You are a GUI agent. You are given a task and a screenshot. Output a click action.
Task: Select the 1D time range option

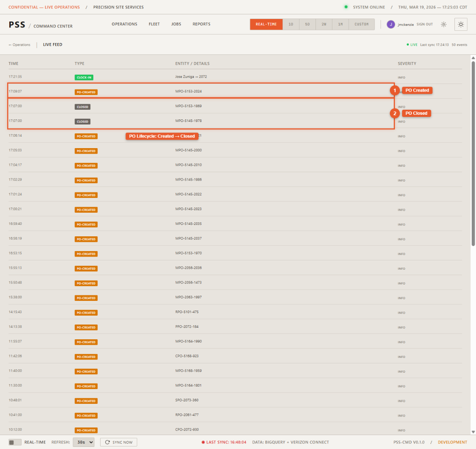[x=291, y=24]
